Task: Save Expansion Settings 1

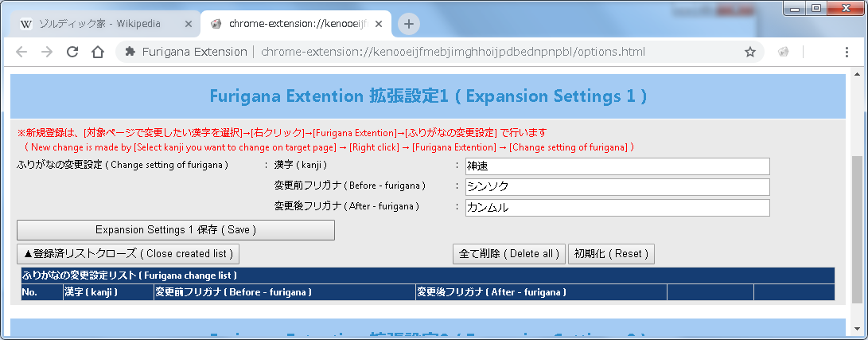Action: tap(176, 230)
